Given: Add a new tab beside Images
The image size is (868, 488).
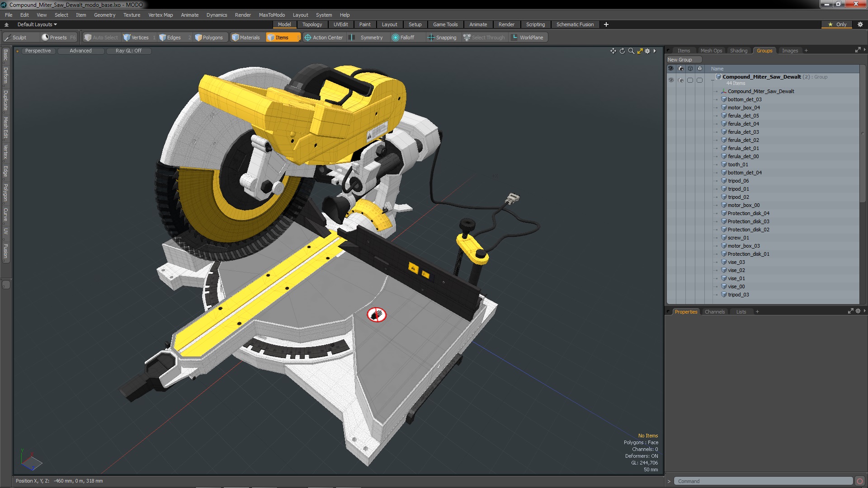Looking at the screenshot, I should (x=806, y=51).
